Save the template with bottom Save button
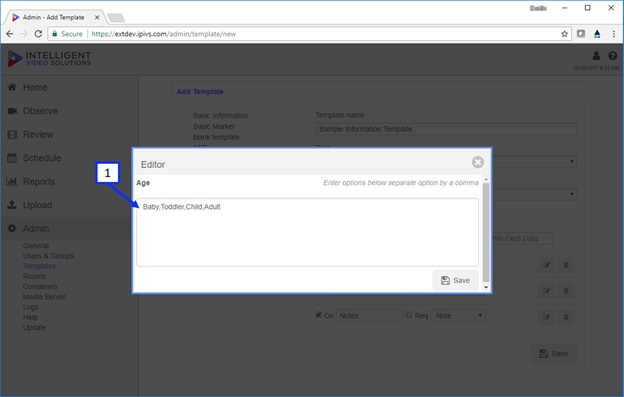 [553, 354]
